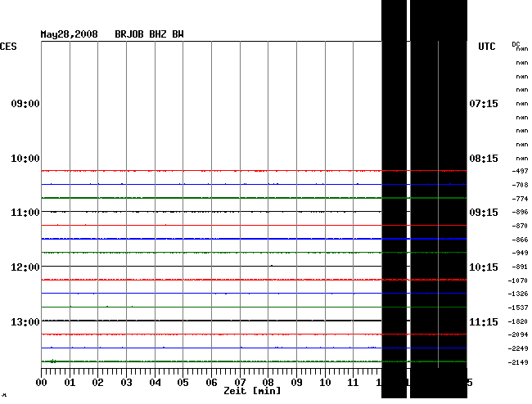Viewport: 532px width, 404px height.
Task: Select the 10:00 local time label
Action: coord(25,159)
